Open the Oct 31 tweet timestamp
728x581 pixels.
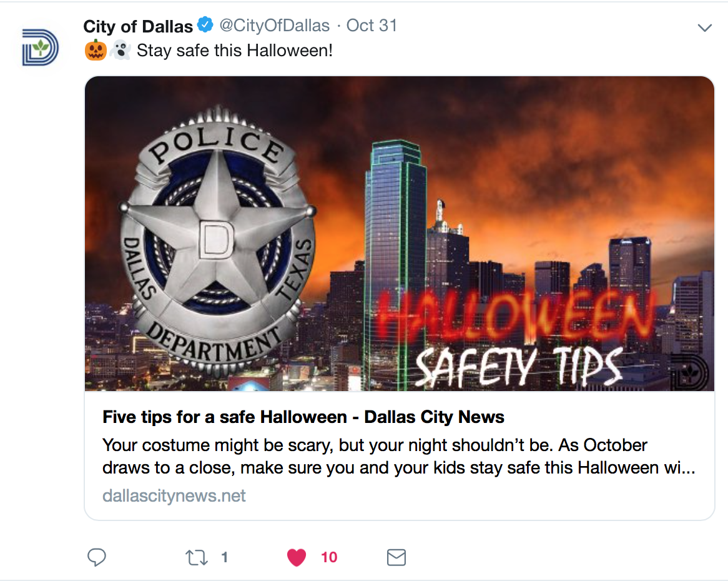[372, 26]
